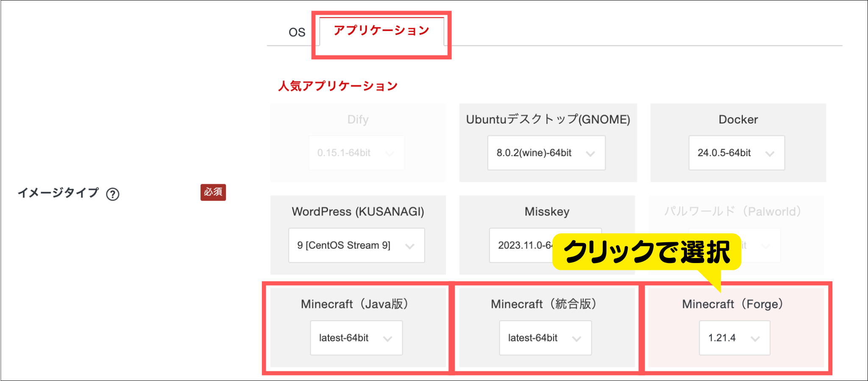Click the 必須 required badge
The image size is (868, 381).
point(213,192)
